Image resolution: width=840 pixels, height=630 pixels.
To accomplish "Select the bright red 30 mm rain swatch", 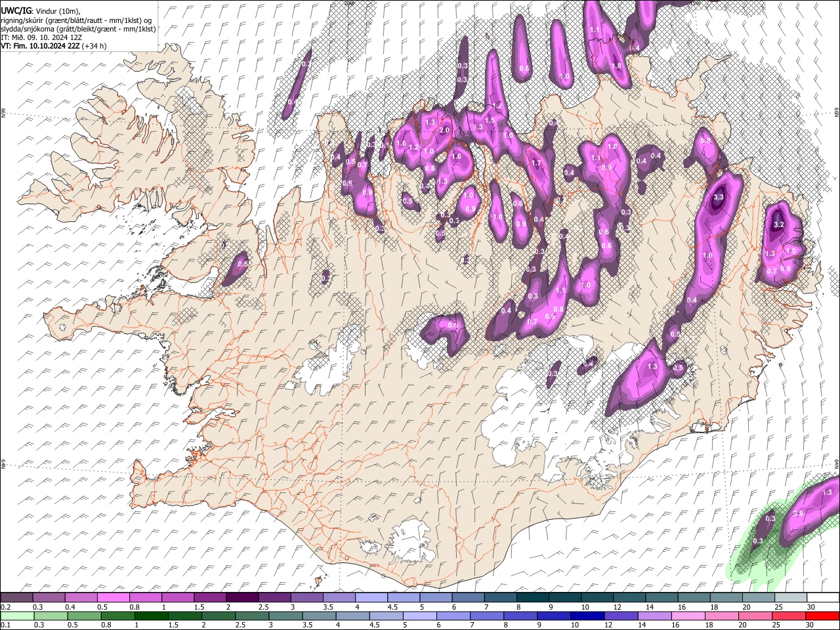I will point(823,616).
